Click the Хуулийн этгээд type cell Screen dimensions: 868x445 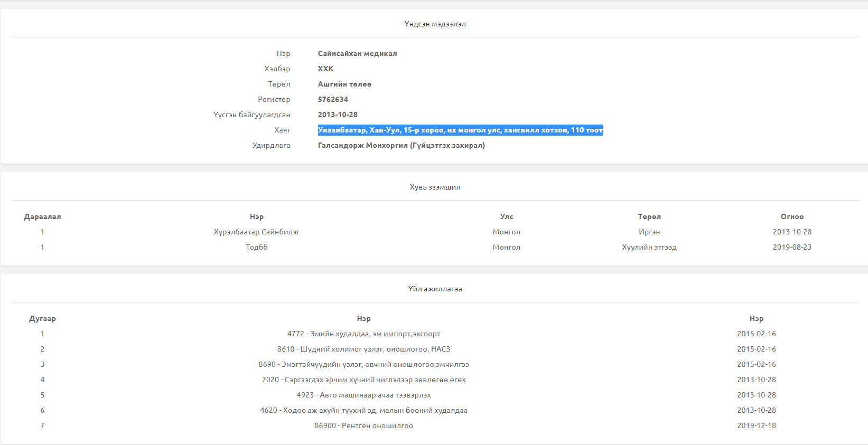649,247
